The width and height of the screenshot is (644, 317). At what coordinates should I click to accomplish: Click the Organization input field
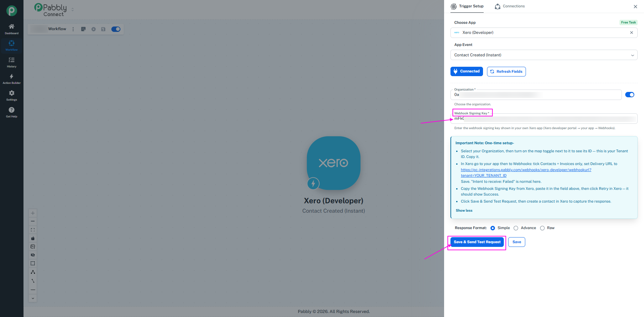pyautogui.click(x=536, y=95)
